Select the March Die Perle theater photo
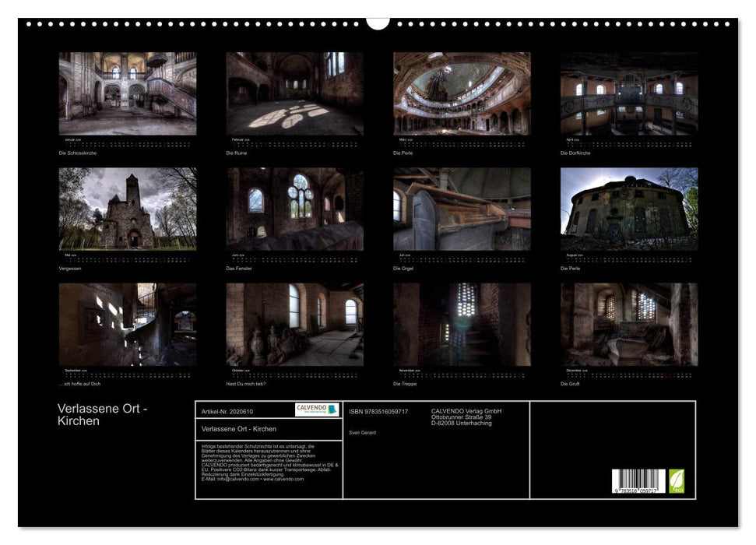This screenshot has width=756, height=545. [462, 93]
